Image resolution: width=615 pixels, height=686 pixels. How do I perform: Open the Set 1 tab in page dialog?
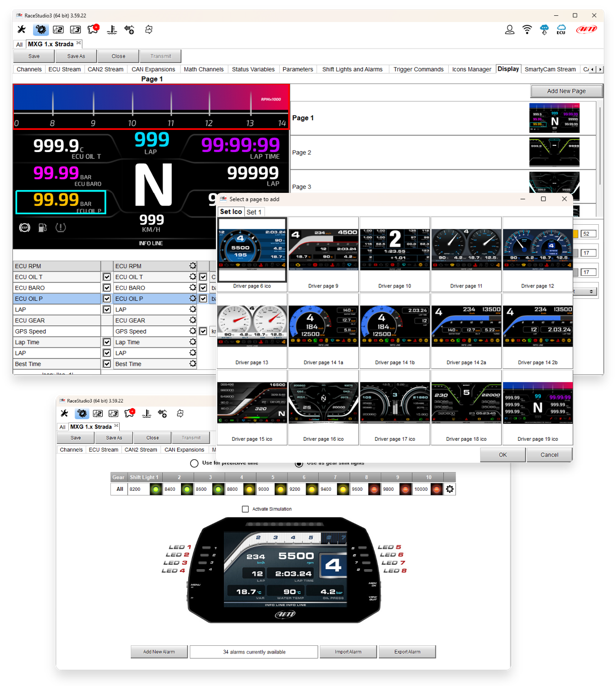pos(255,212)
